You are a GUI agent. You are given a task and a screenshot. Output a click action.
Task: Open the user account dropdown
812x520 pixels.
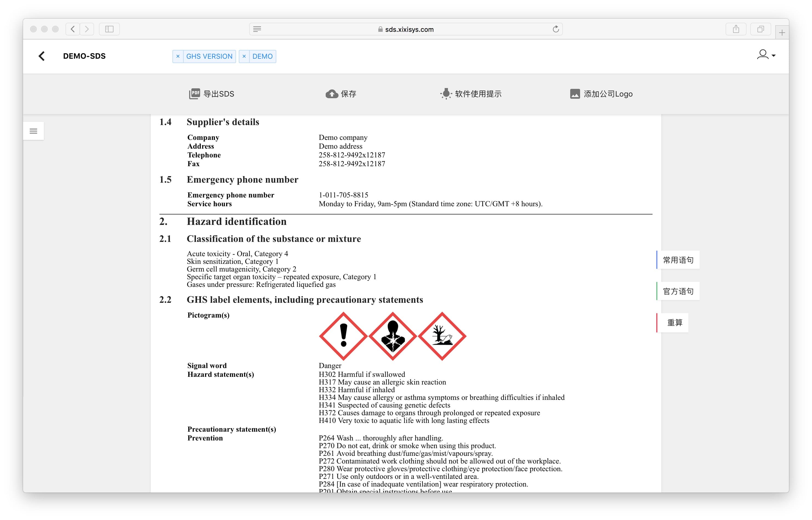pyautogui.click(x=766, y=55)
